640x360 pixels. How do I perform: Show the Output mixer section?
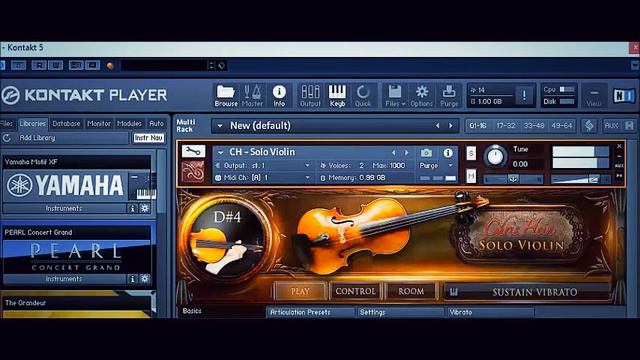310,96
